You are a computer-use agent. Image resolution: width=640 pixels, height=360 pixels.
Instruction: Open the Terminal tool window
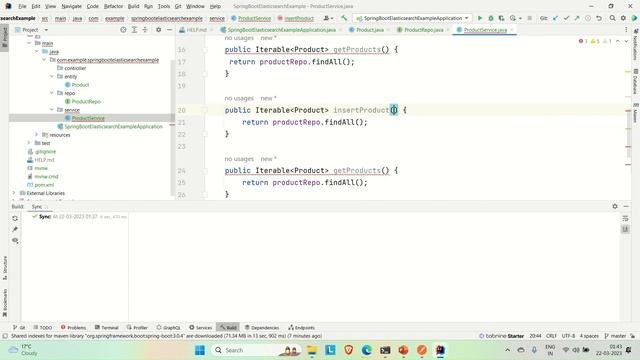(x=107, y=327)
